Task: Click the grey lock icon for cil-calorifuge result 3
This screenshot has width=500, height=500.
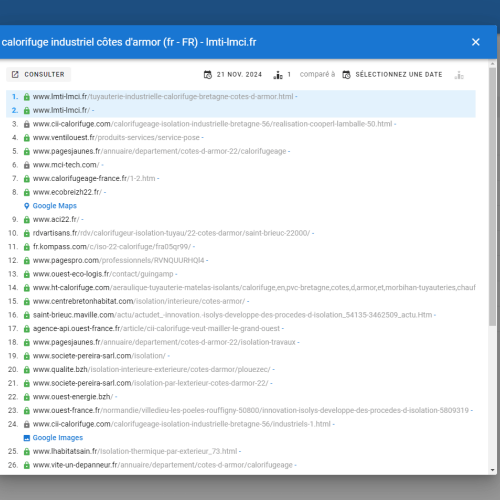Action: [x=27, y=124]
